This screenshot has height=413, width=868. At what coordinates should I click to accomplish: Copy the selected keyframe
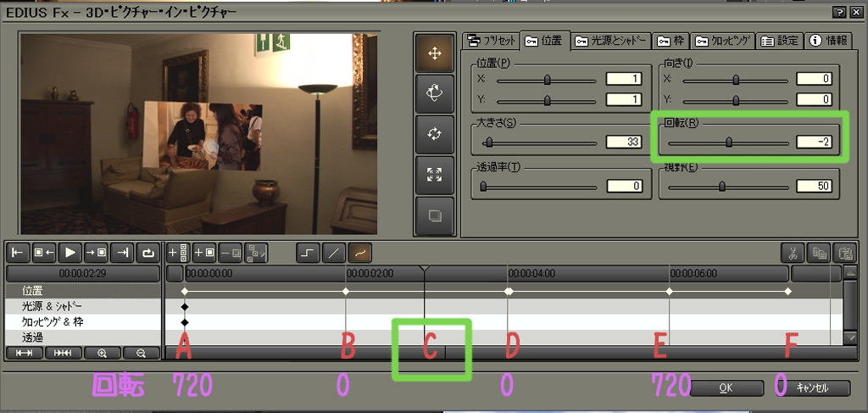pyautogui.click(x=818, y=253)
